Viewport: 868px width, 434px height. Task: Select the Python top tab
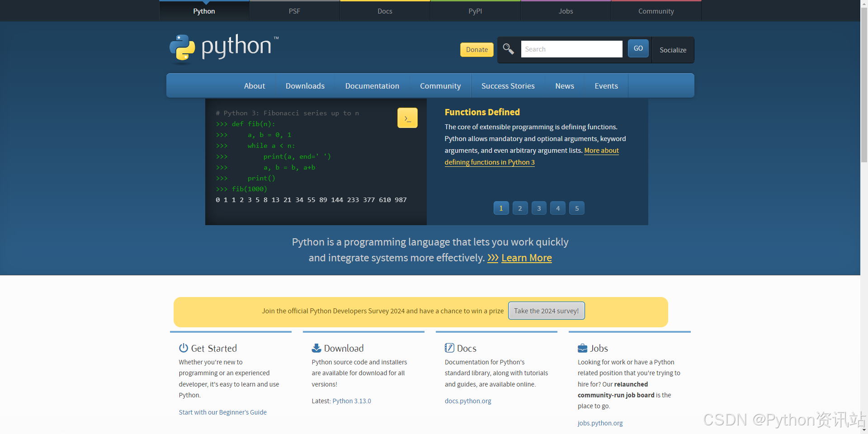click(204, 11)
